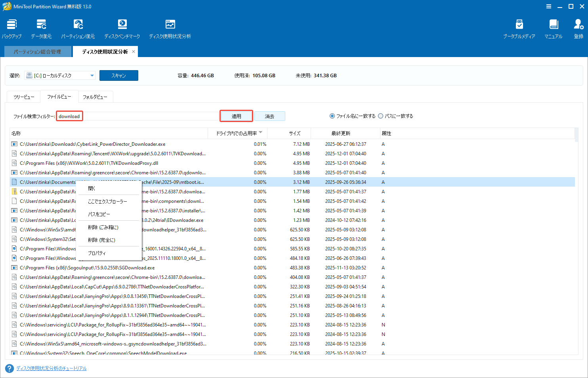Click the file search filter input field

pos(139,116)
